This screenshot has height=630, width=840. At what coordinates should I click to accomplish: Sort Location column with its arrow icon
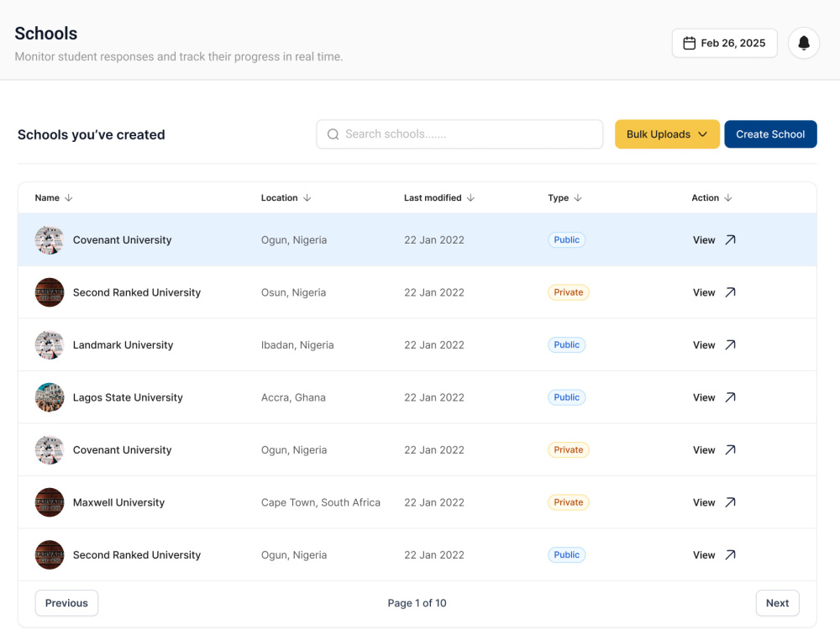coord(307,197)
